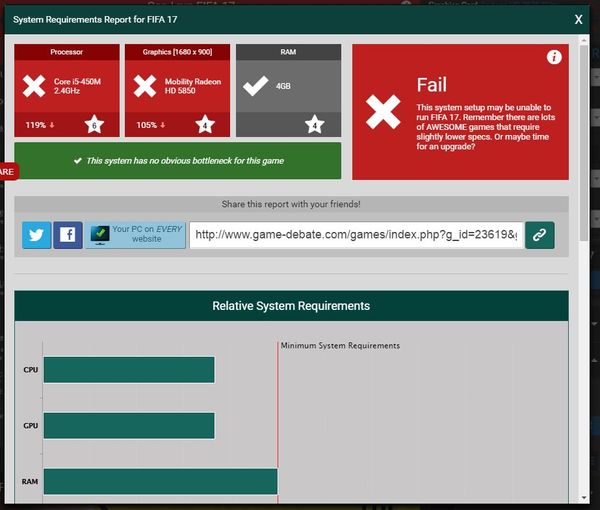Click the 4GB RAM value
This screenshot has width=600, height=510.
click(283, 86)
